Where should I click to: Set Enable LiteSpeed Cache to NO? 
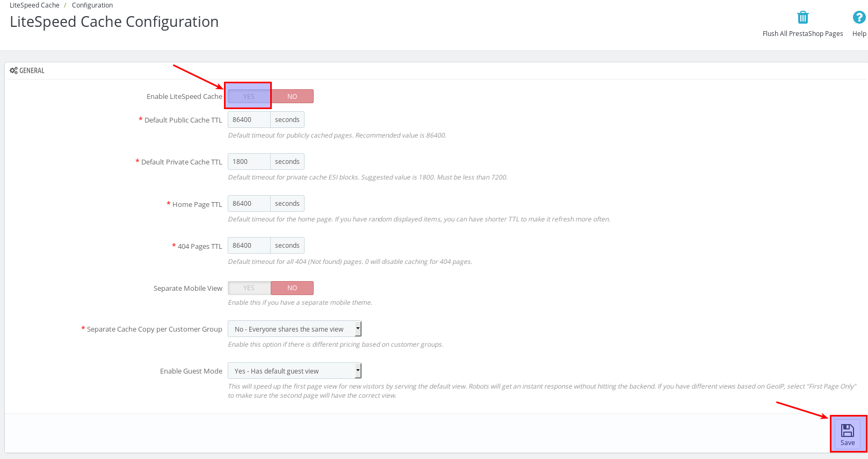(x=292, y=97)
